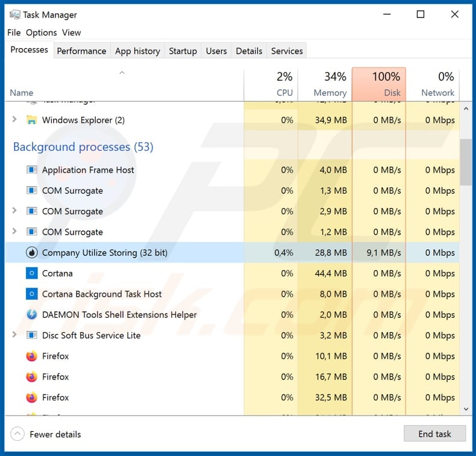Screen dimensions: 476x456
Task: Switch to the Performance tab
Action: coord(82,51)
